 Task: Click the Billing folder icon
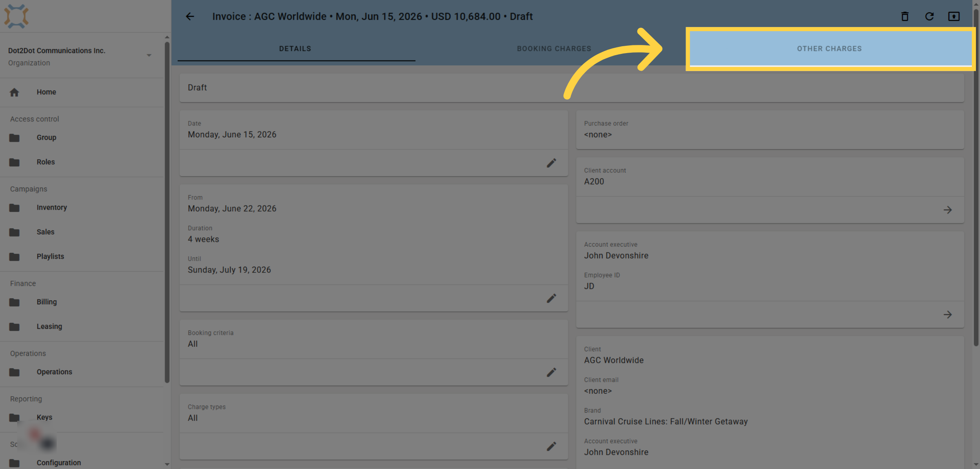(14, 302)
